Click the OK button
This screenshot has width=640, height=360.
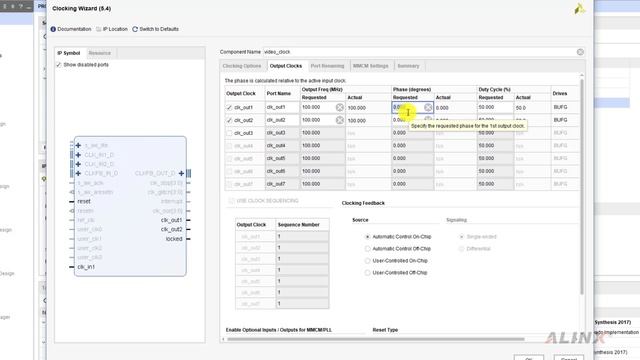(529, 358)
